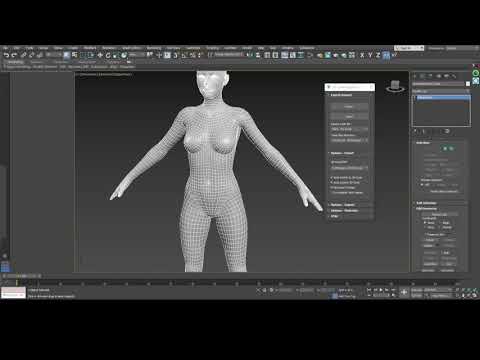Click the large Set Keys plus button
The width and height of the screenshot is (480, 360).
[404, 293]
